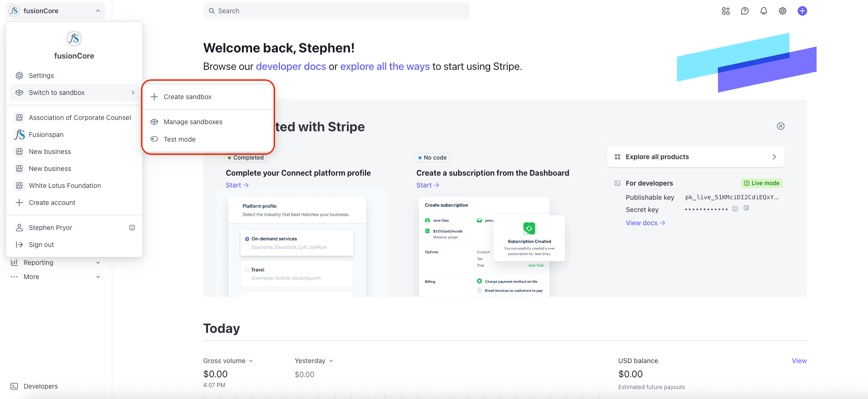Start Create a subscription task
The height and width of the screenshot is (399, 868).
click(428, 185)
